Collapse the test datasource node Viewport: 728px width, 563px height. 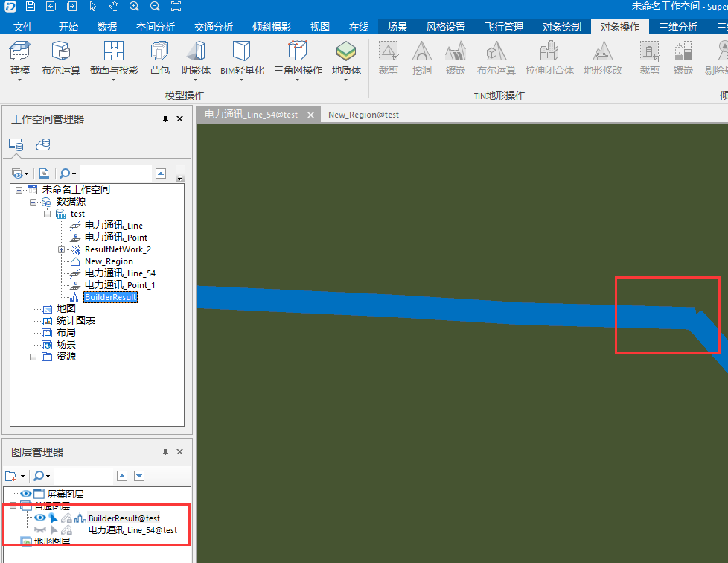click(x=48, y=214)
